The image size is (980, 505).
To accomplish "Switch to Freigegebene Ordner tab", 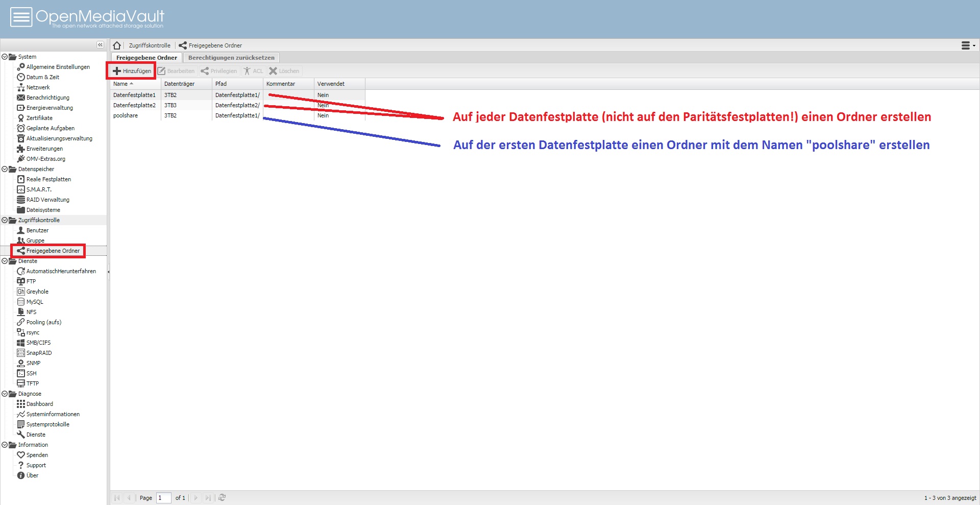I will click(146, 58).
